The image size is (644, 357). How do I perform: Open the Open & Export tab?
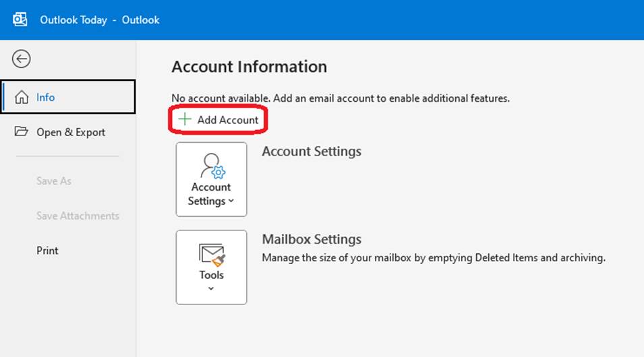pos(68,132)
